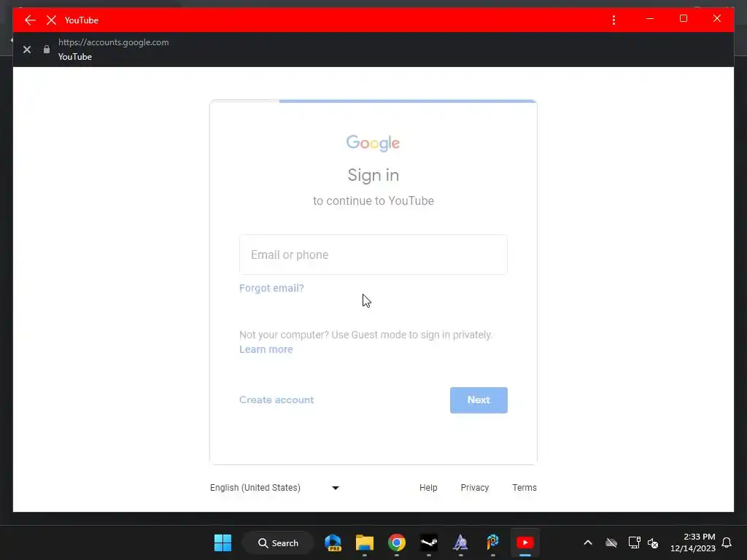747x560 pixels.
Task: Click the back arrow in YouTube title bar
Action: pos(30,20)
